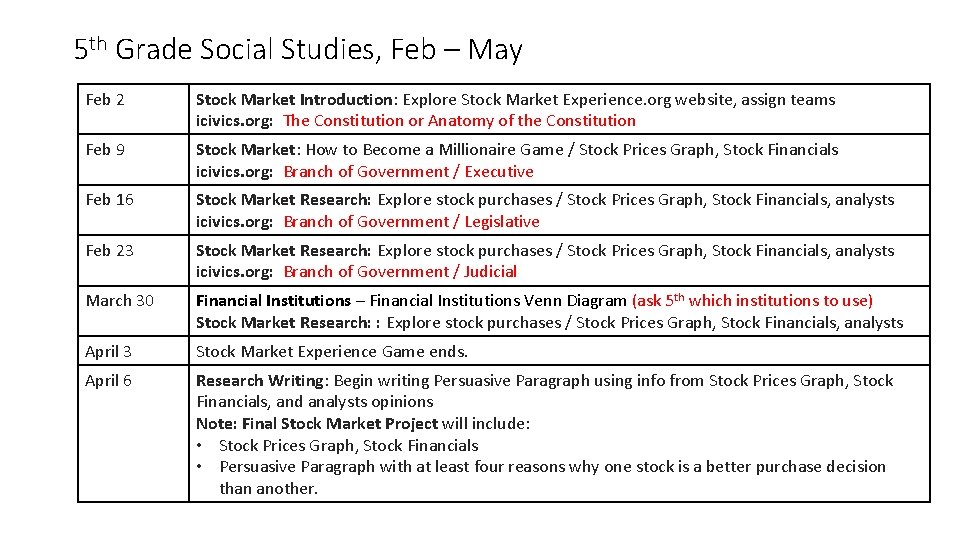Image resolution: width=960 pixels, height=540 pixels.
Task: Click the 'Research Writing' bold heading
Action: (260, 381)
